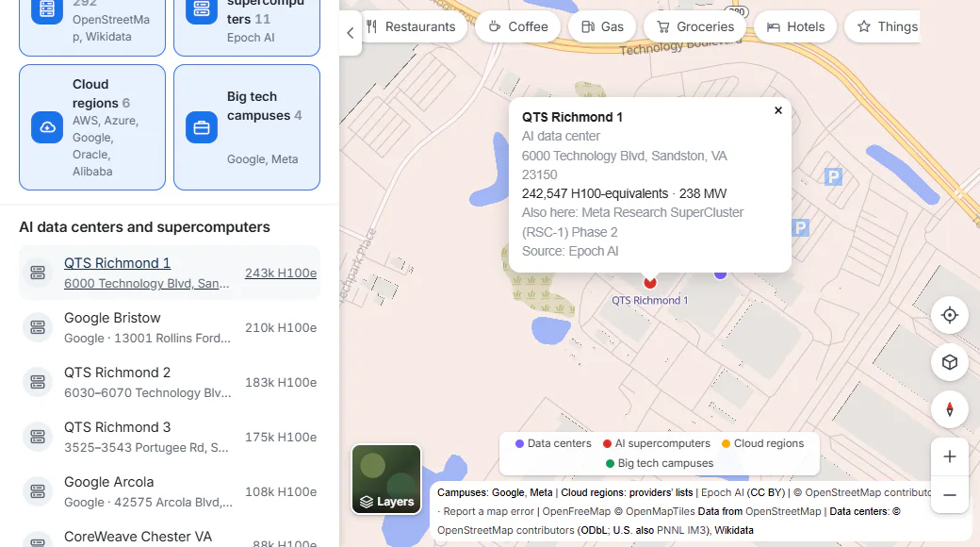Screen dimensions: 980x547
Task: Filter map by Coffee
Action: click(518, 27)
